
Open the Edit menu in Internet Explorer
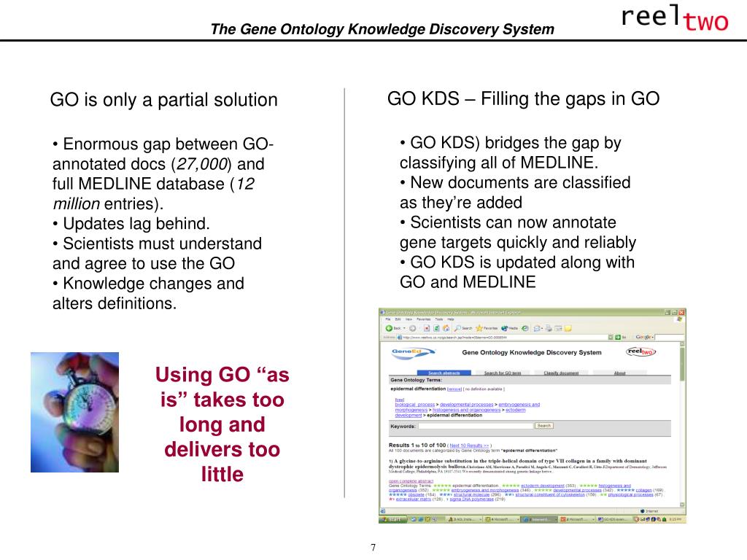point(398,319)
